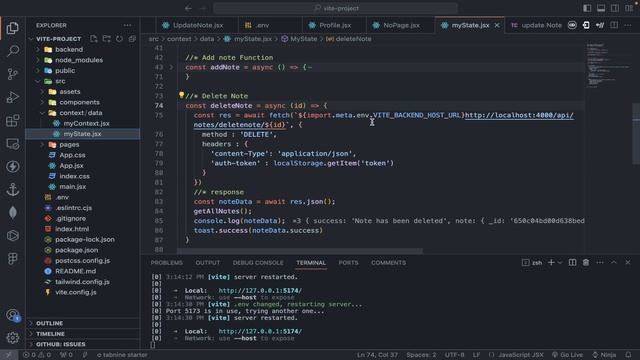Click the code minimap

click(608, 65)
